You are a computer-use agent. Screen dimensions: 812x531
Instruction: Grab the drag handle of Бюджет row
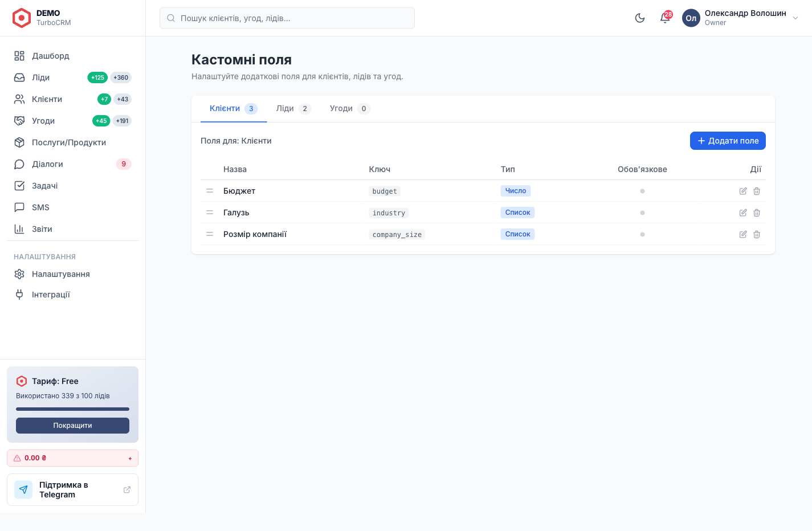tap(210, 191)
